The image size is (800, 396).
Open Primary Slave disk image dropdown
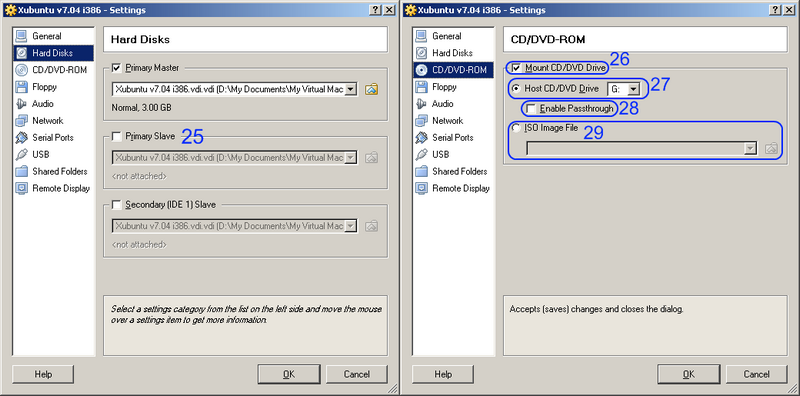(x=351, y=158)
